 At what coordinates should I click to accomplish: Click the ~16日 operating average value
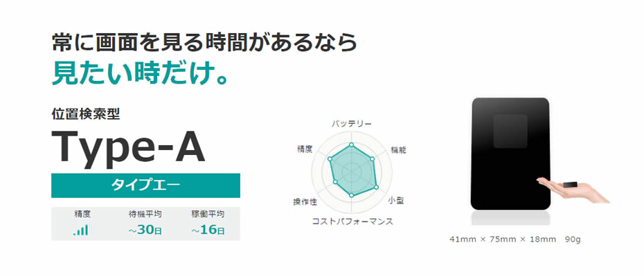pyautogui.click(x=208, y=230)
